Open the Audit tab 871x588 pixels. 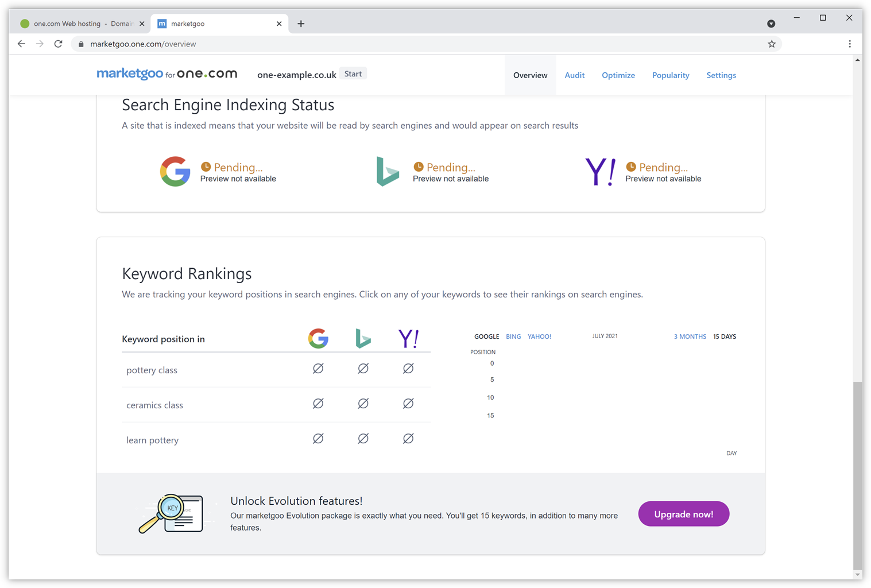click(574, 75)
